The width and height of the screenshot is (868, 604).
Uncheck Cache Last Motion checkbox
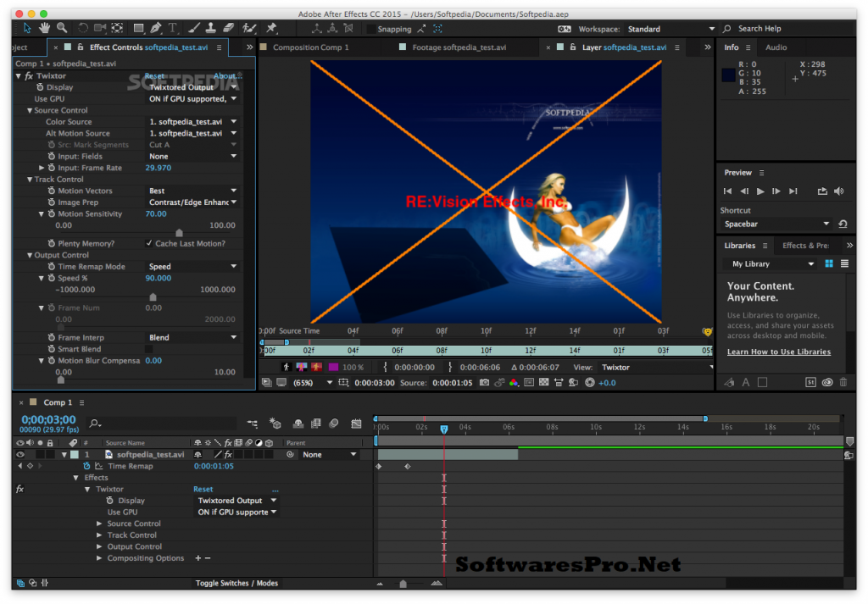(x=149, y=244)
